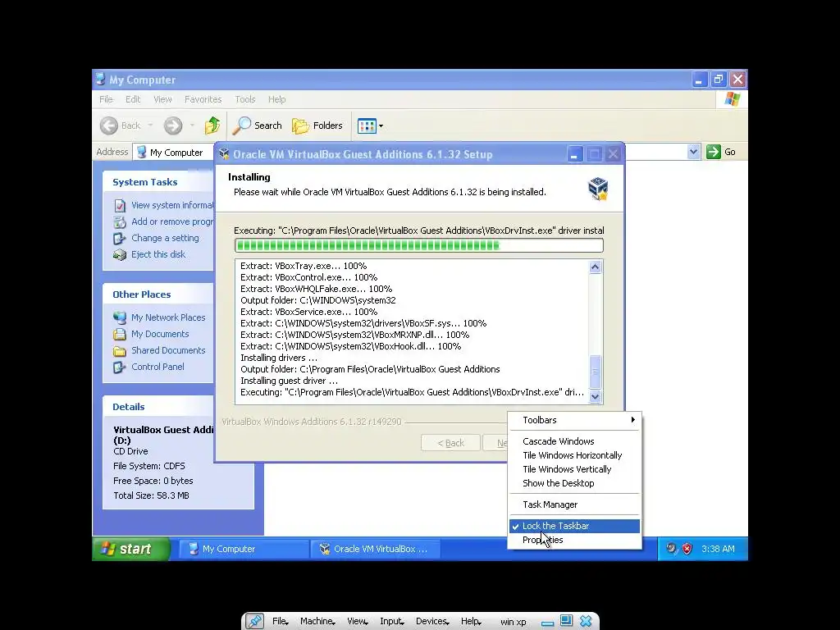Click Change a setting link
Screen dimensions: 840x630
pyautogui.click(x=165, y=238)
